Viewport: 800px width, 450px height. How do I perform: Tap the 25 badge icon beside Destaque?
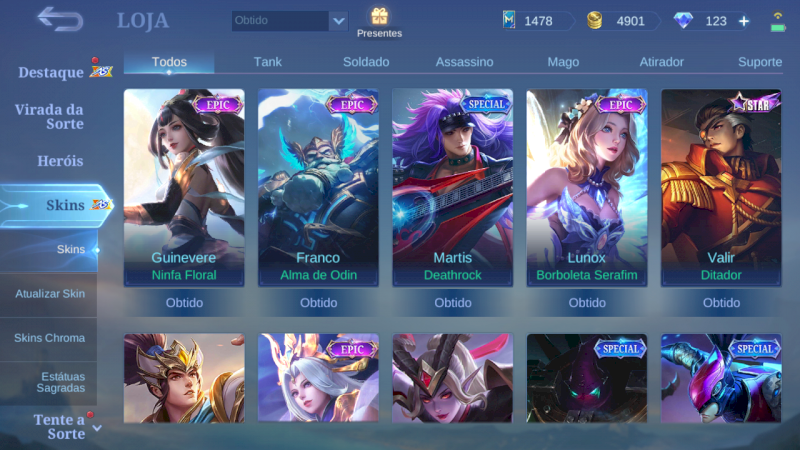[x=101, y=71]
